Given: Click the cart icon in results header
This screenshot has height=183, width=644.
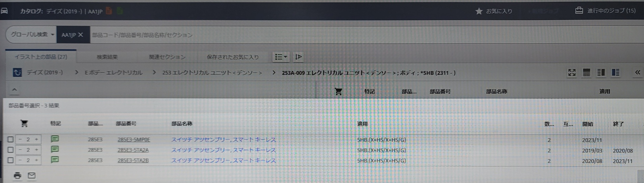Looking at the screenshot, I should (24, 123).
